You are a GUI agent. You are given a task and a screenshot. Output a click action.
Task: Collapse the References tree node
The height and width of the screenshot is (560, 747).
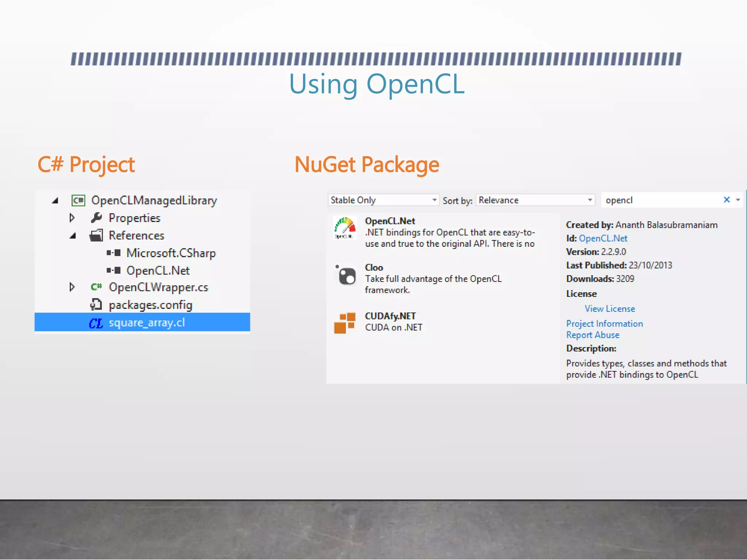73,236
